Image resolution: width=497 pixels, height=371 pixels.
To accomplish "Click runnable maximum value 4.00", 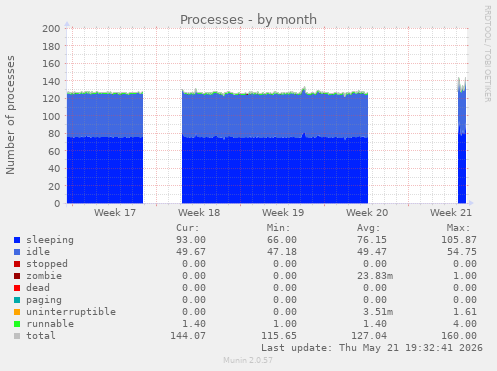I will point(465,324).
